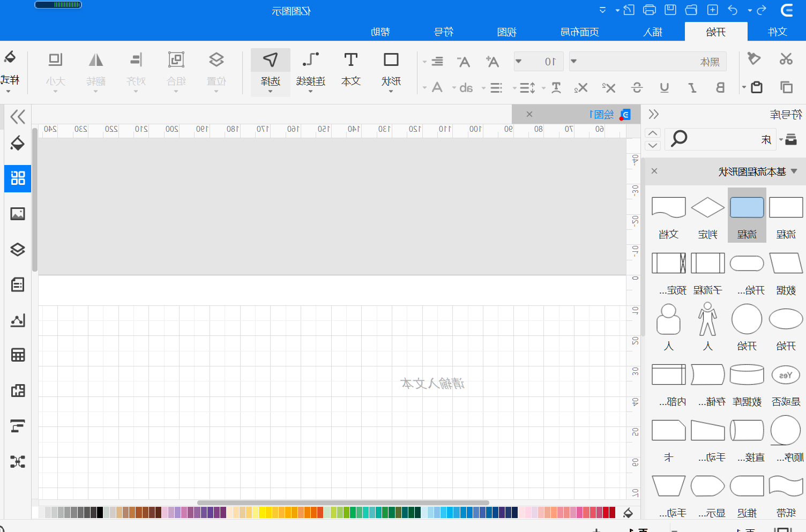Screen dimensions: 806x532
Task: Collapse the Basic Flowchart Shapes (基本流程图形状) section
Action: pos(794,171)
